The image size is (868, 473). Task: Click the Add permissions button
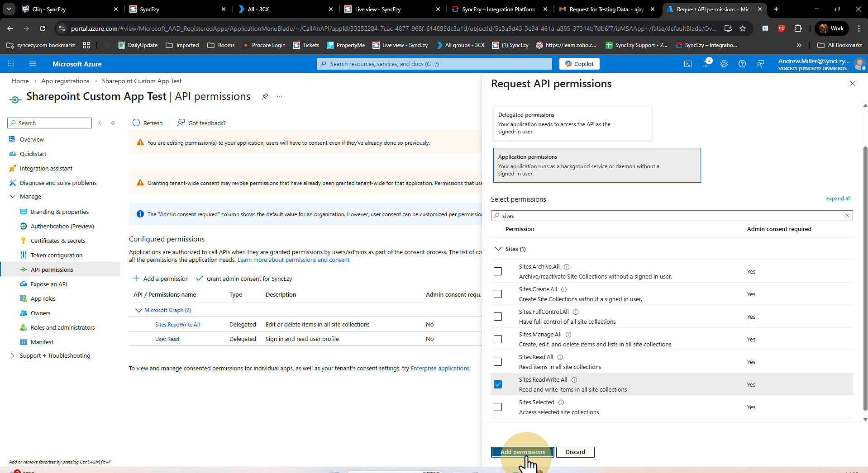click(522, 452)
